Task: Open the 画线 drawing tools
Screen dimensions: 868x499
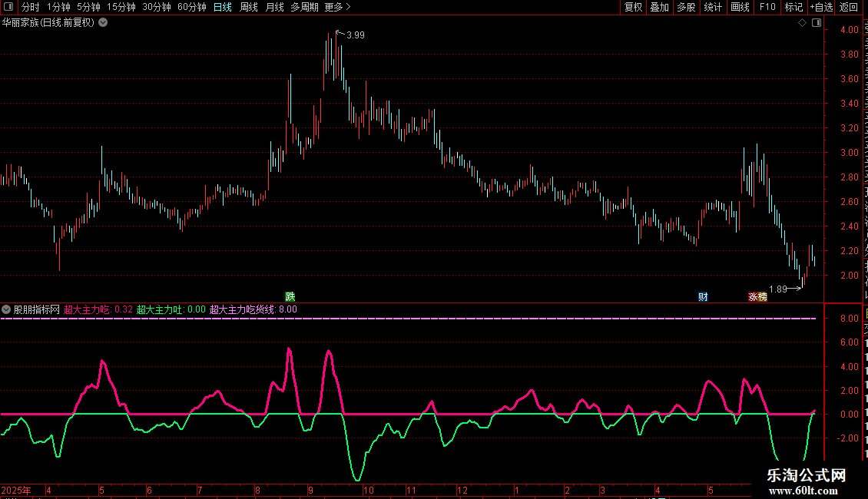Action: (x=740, y=7)
